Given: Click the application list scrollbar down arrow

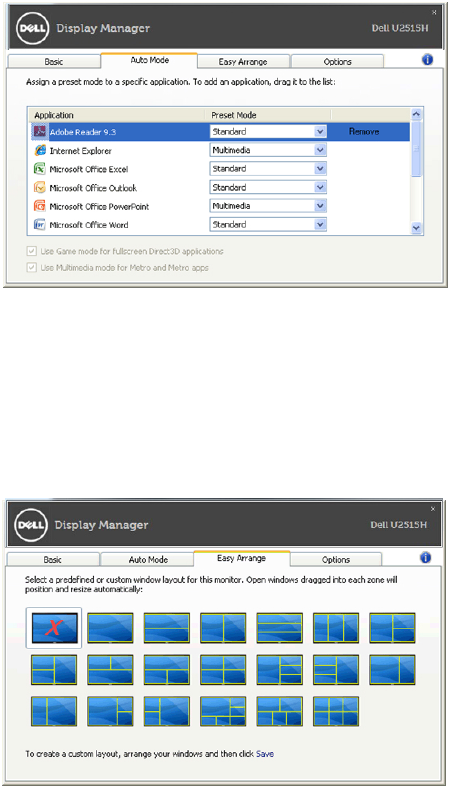Looking at the screenshot, I should [x=416, y=227].
